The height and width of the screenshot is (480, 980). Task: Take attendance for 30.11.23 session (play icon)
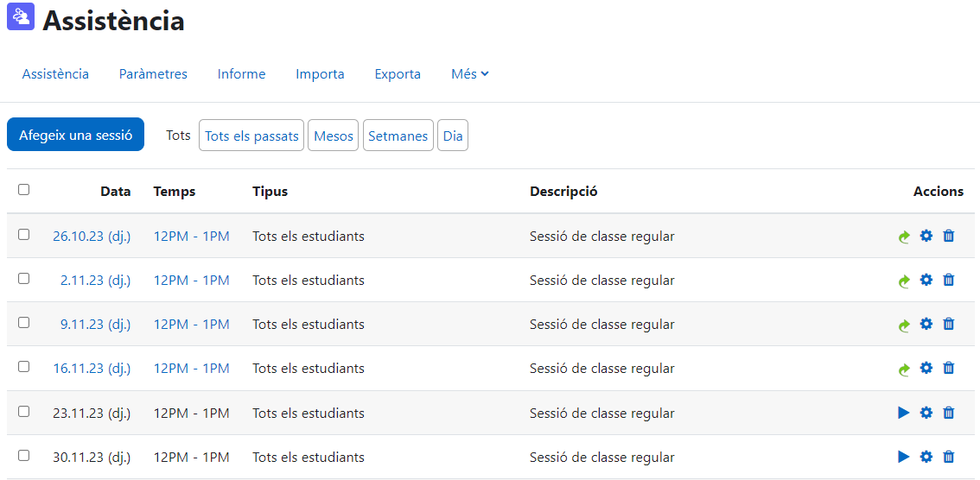[904, 457]
